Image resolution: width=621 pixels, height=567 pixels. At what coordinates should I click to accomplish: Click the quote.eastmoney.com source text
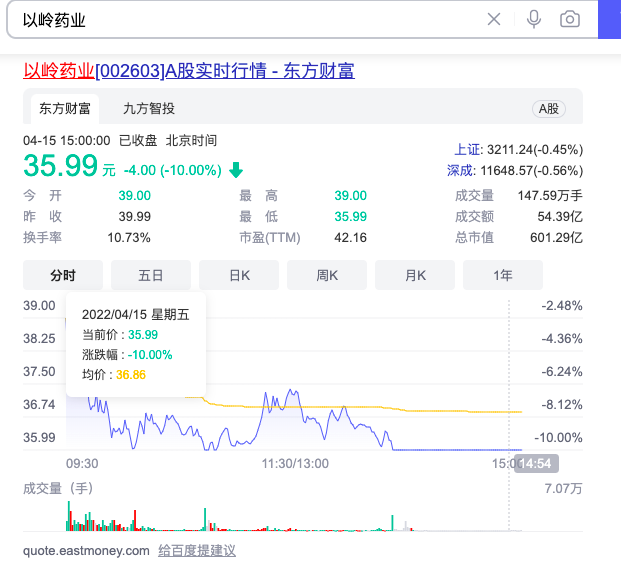pyautogui.click(x=86, y=551)
